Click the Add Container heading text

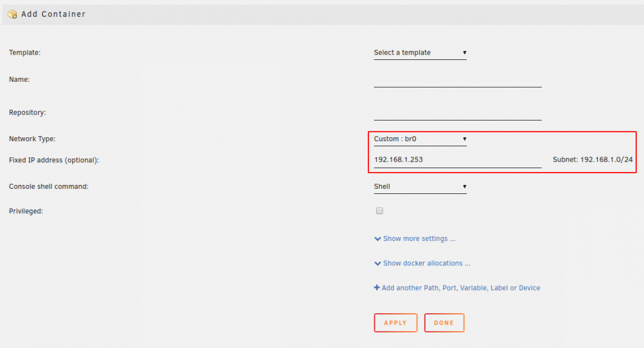(53, 14)
